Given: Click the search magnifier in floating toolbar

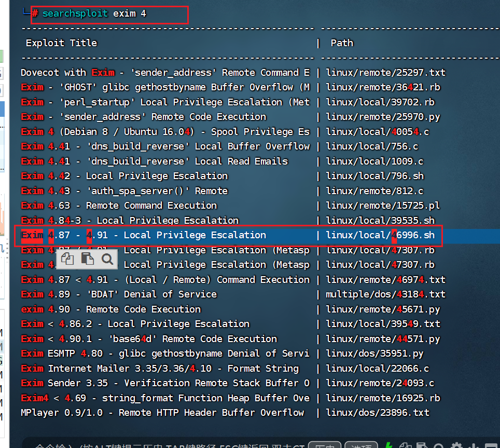Looking at the screenshot, I should point(107,259).
